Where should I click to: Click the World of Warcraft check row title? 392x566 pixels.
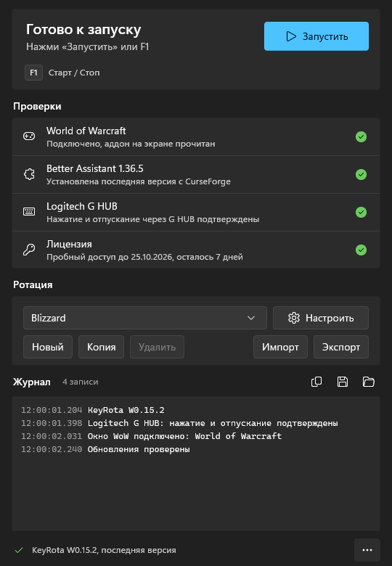pos(86,131)
